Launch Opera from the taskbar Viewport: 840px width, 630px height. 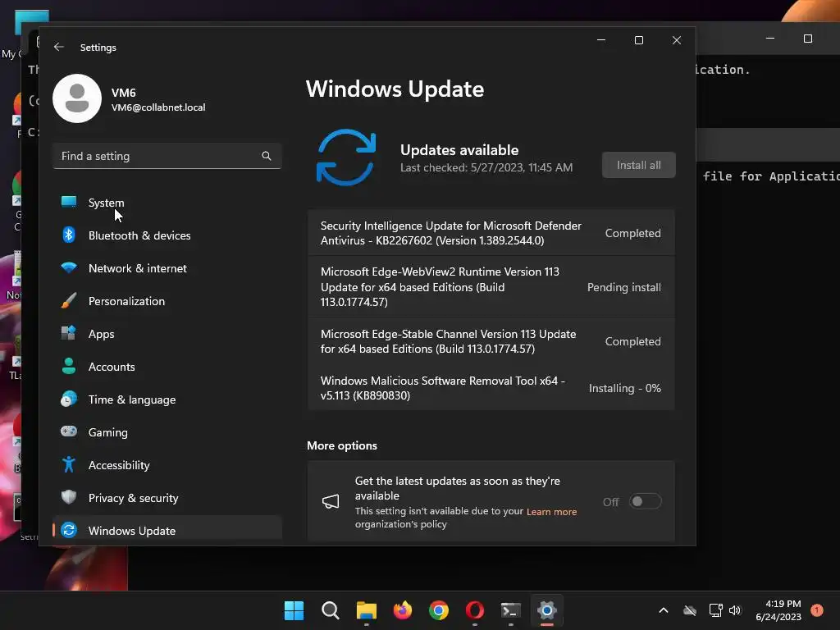click(475, 610)
